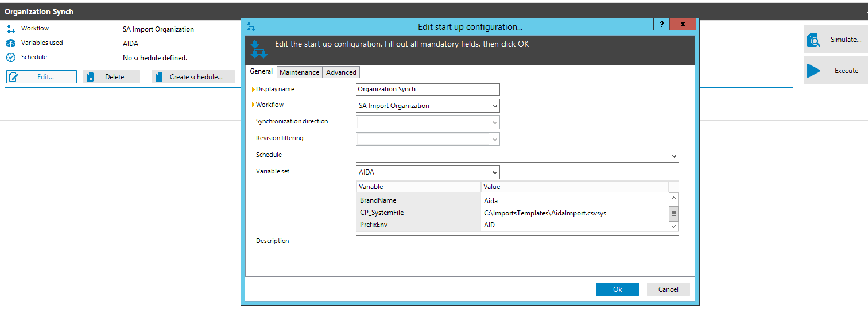Click the Edit pencil icon

coord(14,77)
